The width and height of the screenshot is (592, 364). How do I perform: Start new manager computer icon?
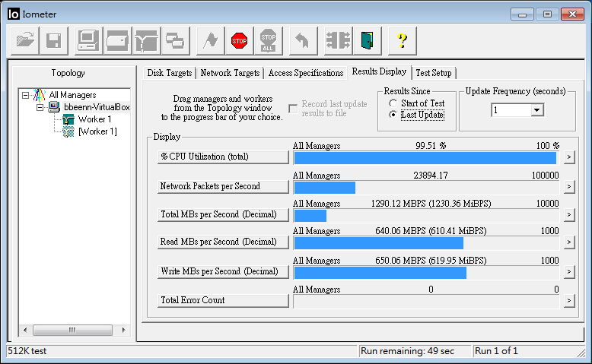[88, 40]
